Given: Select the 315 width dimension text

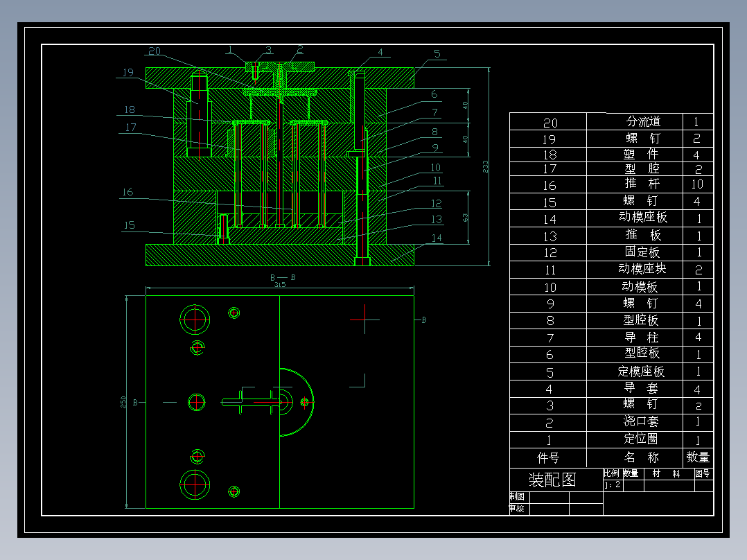Looking at the screenshot, I should pos(280,285).
